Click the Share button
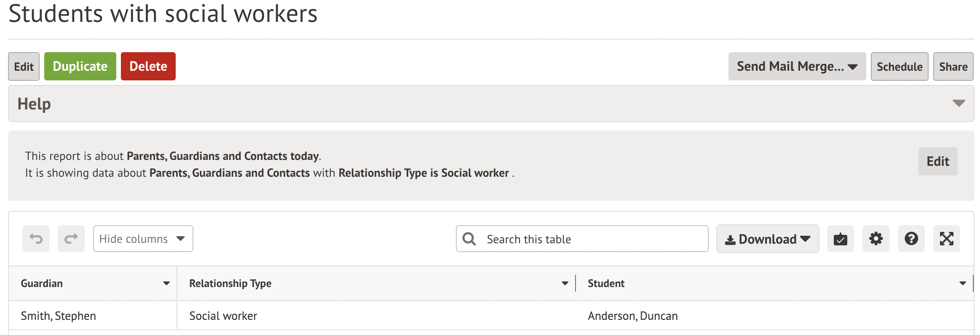This screenshot has width=980, height=335. 953,66
